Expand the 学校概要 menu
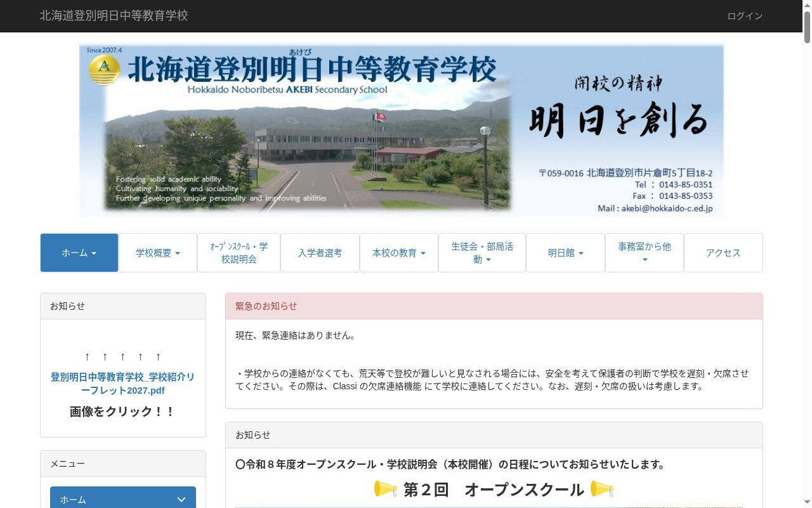The height and width of the screenshot is (508, 812). [x=158, y=253]
